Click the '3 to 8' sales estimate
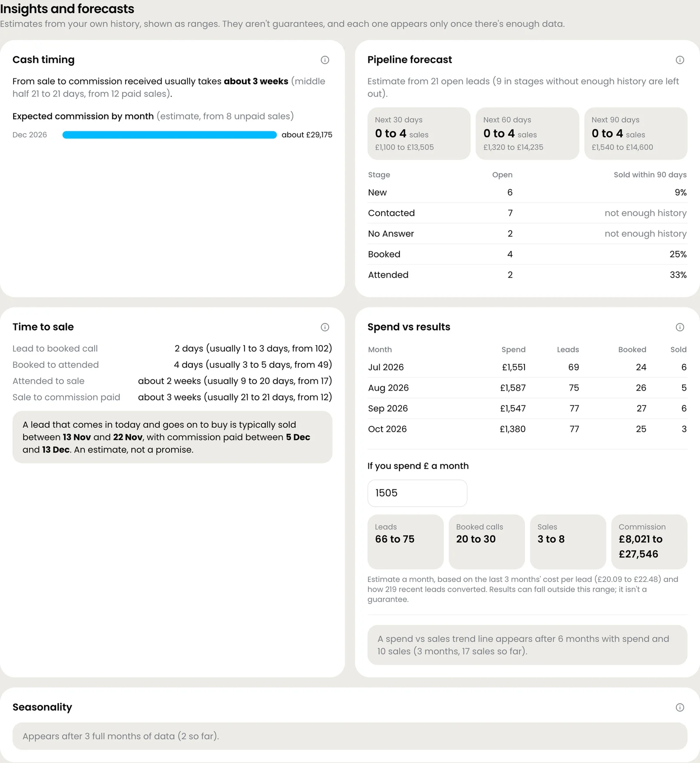The image size is (700, 763). point(551,539)
